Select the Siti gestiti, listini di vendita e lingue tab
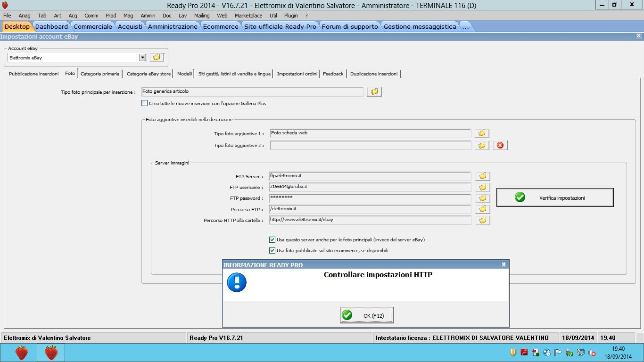 pos(235,74)
